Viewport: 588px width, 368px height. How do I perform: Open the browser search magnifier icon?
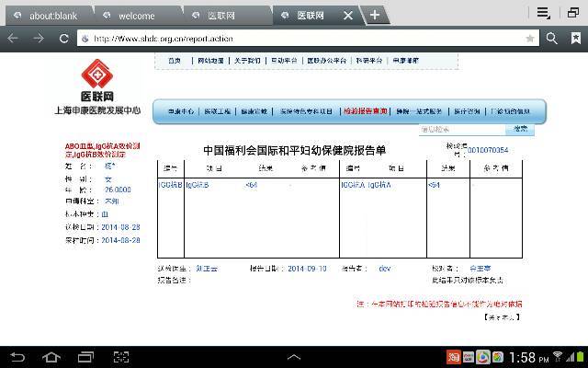(x=551, y=39)
